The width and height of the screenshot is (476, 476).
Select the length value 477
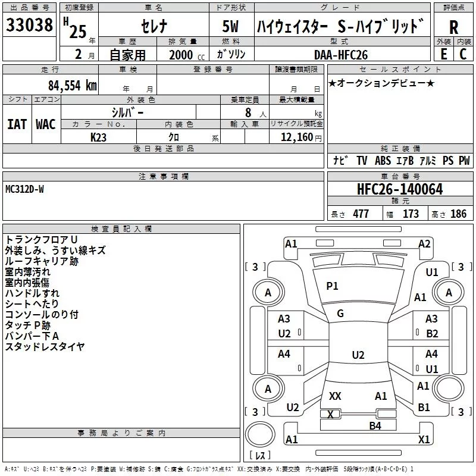(x=361, y=214)
